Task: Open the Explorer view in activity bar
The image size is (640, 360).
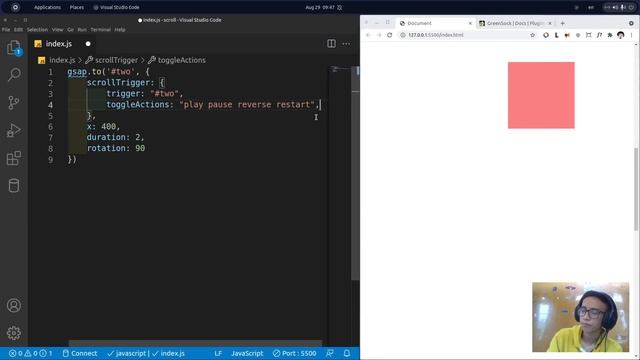Action: point(14,48)
